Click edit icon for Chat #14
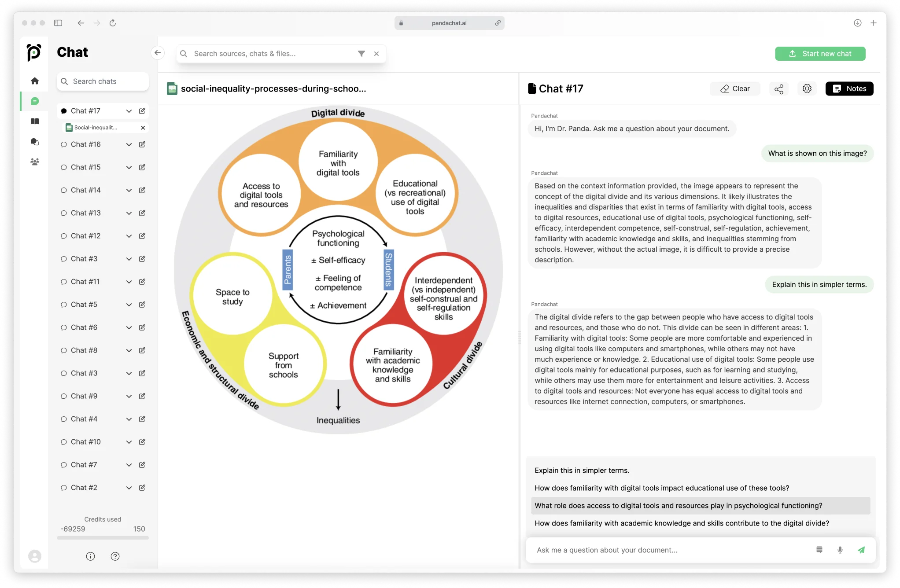This screenshot has height=588, width=900. point(142,190)
